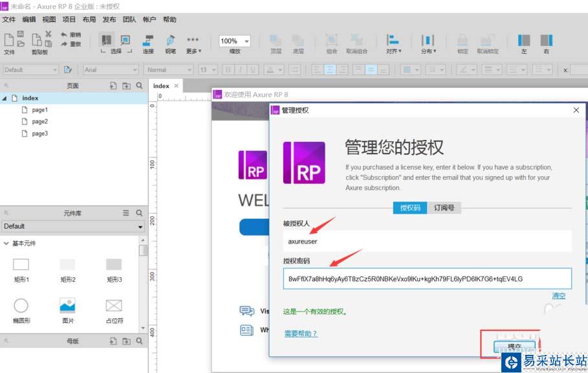Toggle align text right

(342, 70)
